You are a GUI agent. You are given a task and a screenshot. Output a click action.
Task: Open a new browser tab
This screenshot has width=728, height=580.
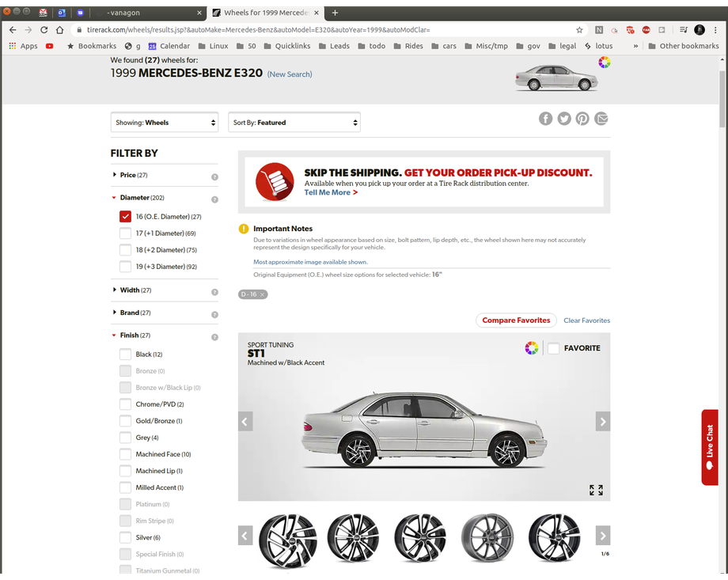pyautogui.click(x=335, y=13)
